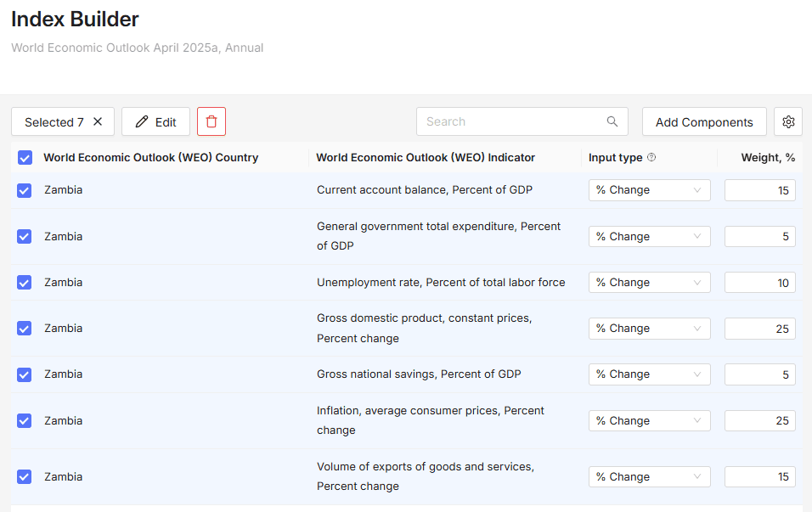Uncheck the Unemployment rate row checkbox

click(x=25, y=283)
